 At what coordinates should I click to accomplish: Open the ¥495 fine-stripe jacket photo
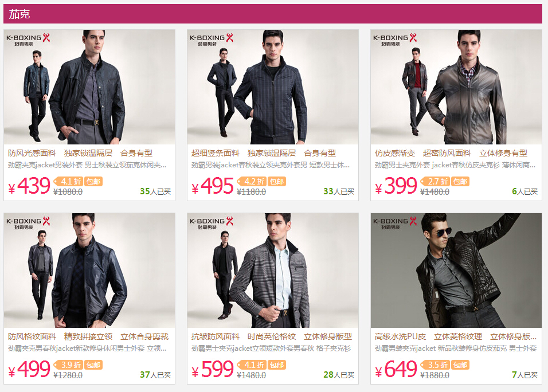[x=273, y=87]
